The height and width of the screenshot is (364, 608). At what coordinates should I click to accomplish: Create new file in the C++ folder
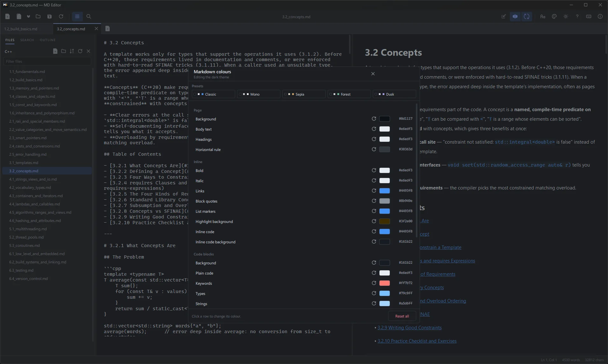point(55,51)
